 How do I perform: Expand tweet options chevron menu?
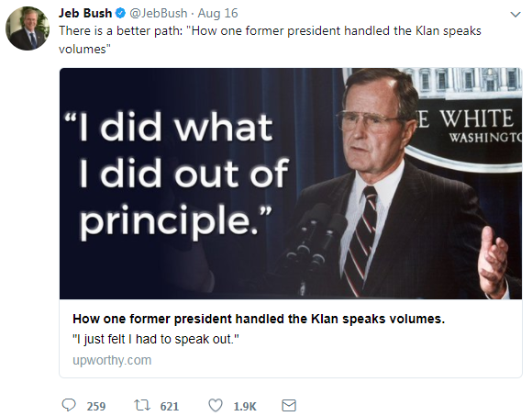515,15
